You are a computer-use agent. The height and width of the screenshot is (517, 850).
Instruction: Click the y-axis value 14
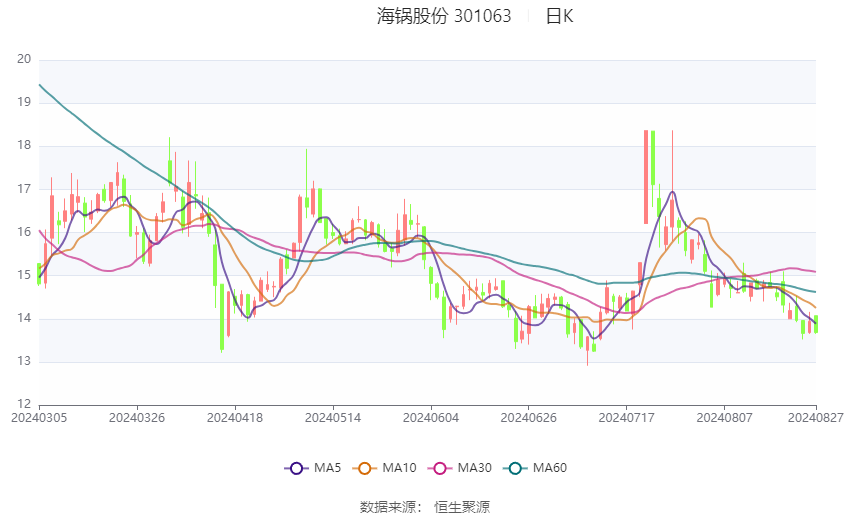pyautogui.click(x=24, y=318)
